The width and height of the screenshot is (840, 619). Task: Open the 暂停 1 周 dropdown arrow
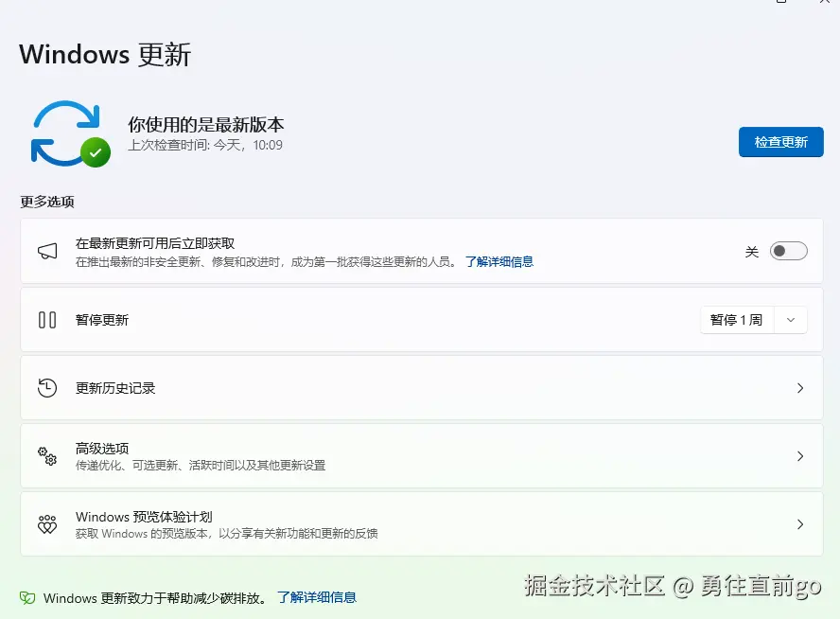coord(791,319)
